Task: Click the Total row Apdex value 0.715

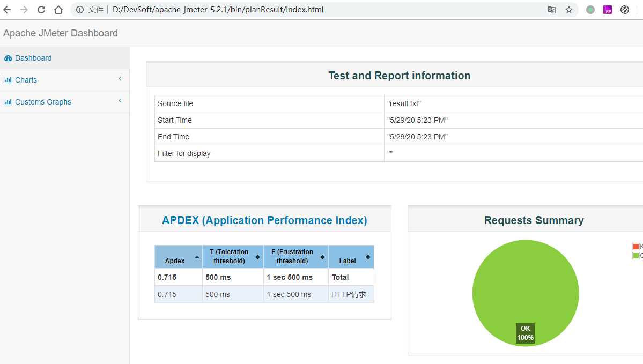Action: coord(167,278)
